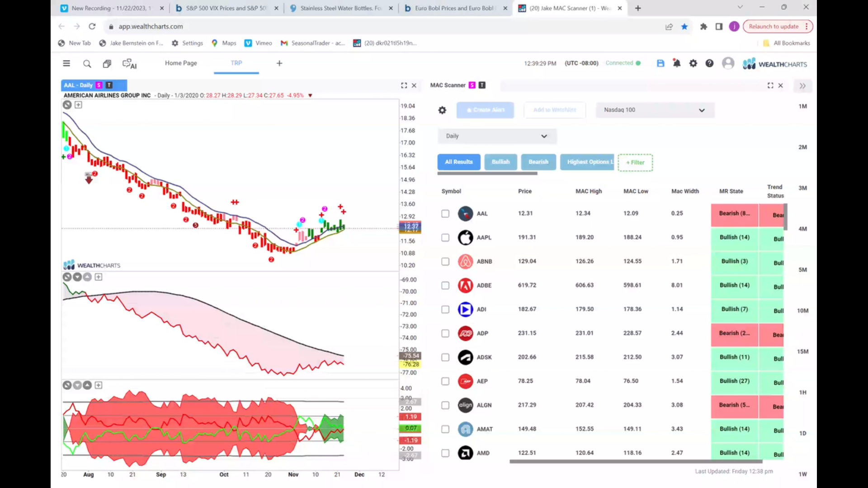Switch to New Recording browser tab

pyautogui.click(x=112, y=8)
